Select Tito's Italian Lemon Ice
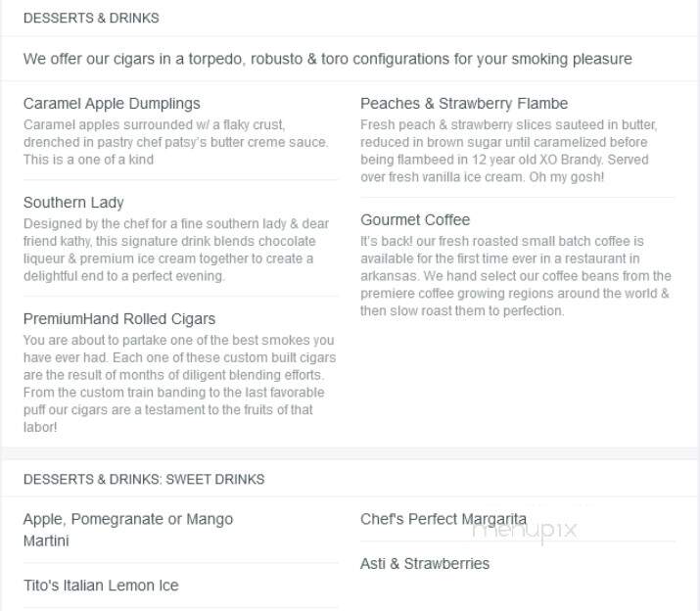700x611 pixels. [x=101, y=586]
